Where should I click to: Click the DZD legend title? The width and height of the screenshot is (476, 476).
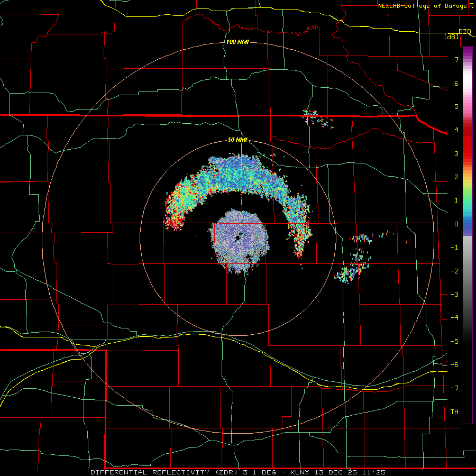coord(464,31)
